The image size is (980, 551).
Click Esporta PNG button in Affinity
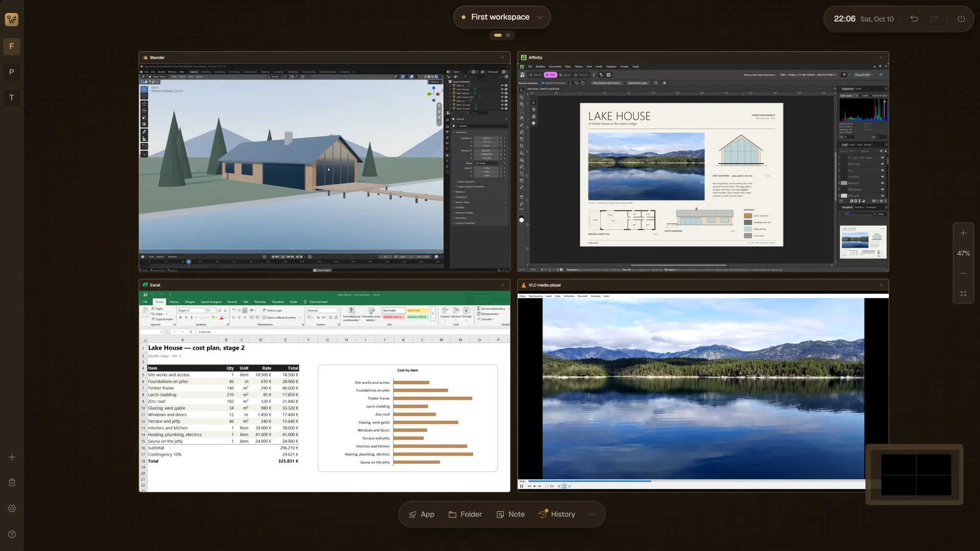click(x=864, y=75)
